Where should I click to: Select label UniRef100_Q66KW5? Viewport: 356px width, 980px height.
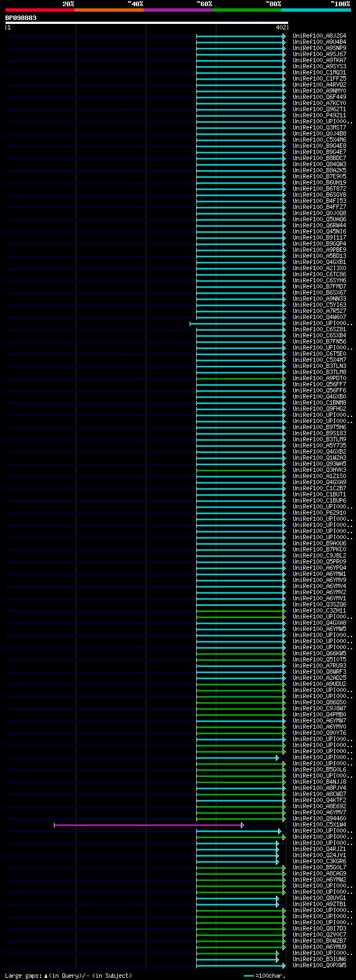coord(319,654)
